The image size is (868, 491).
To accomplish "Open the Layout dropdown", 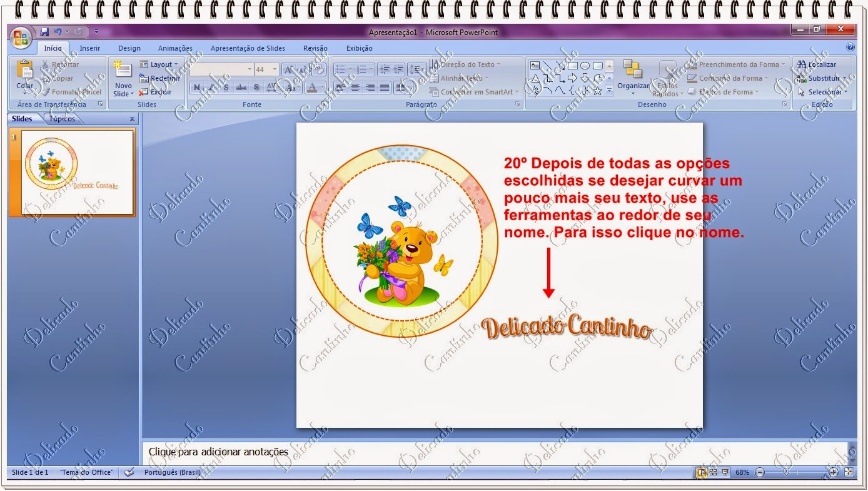I will pyautogui.click(x=159, y=64).
